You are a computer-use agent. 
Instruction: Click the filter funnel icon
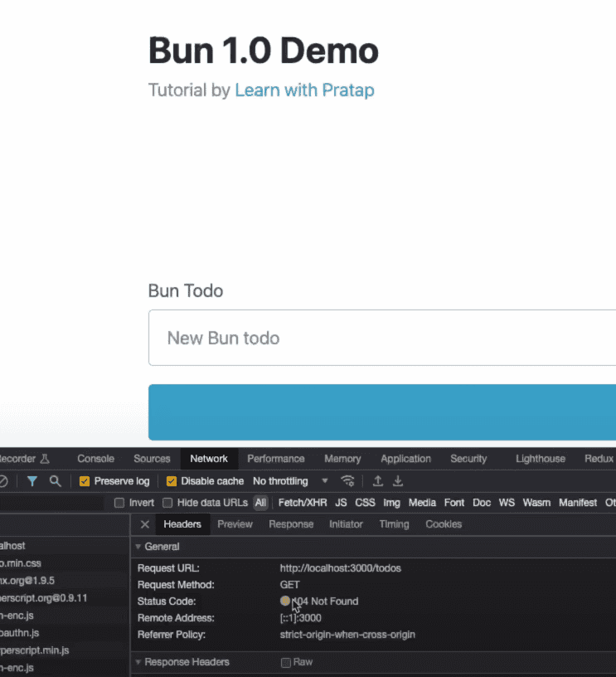click(32, 481)
